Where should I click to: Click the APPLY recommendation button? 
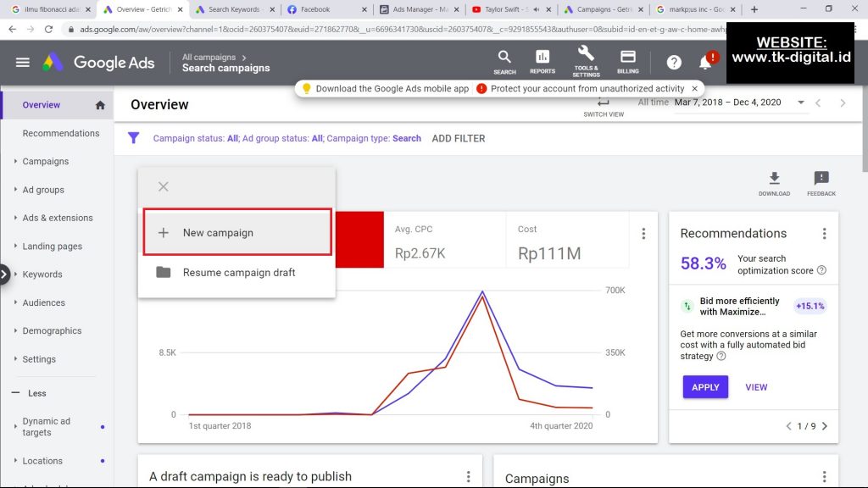tap(705, 387)
